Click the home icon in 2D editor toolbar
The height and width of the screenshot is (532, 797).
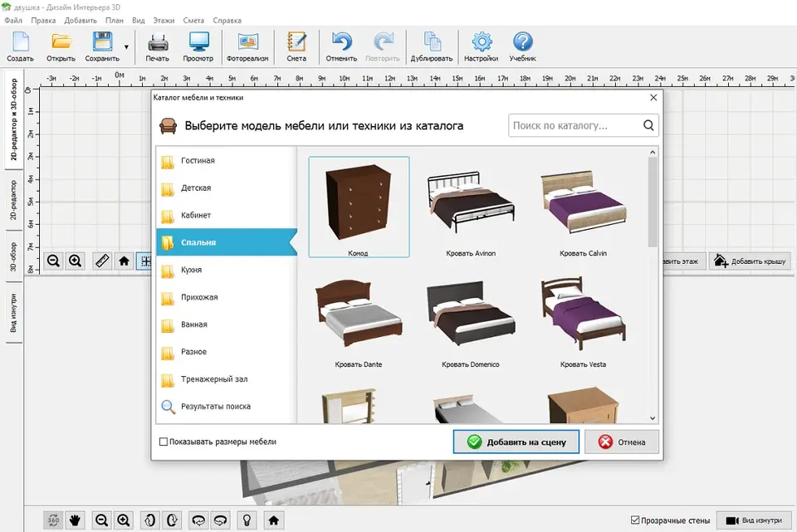[x=124, y=261]
